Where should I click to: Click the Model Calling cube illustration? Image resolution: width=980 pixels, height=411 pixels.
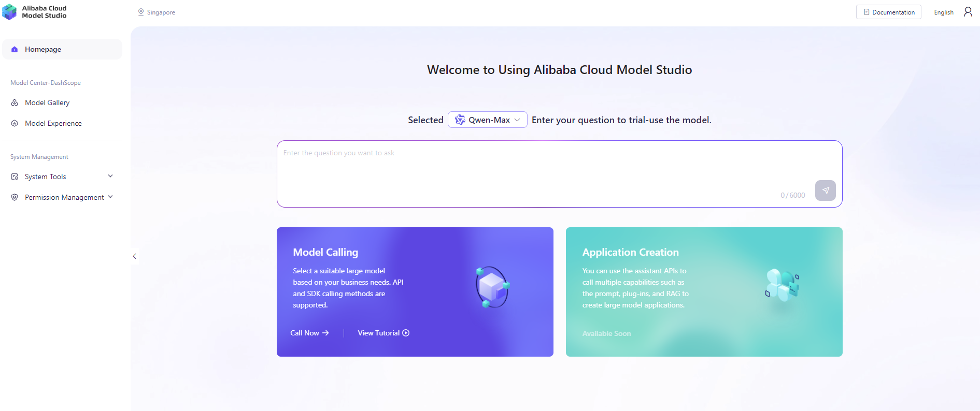492,287
